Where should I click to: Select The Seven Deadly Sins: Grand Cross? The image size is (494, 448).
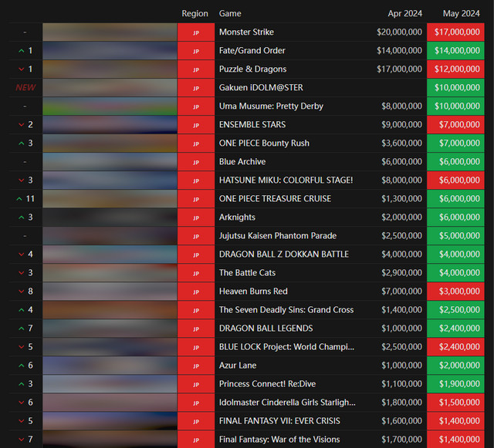(x=286, y=310)
